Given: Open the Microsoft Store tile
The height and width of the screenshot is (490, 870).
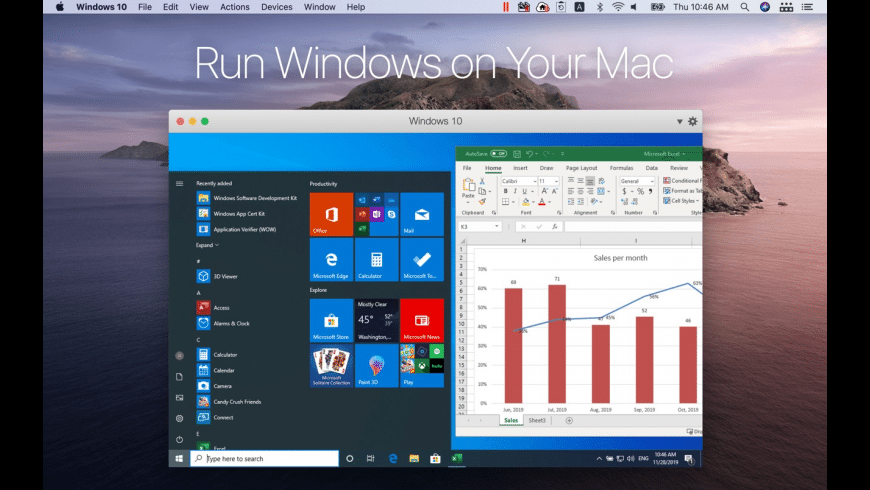Looking at the screenshot, I should pos(331,320).
